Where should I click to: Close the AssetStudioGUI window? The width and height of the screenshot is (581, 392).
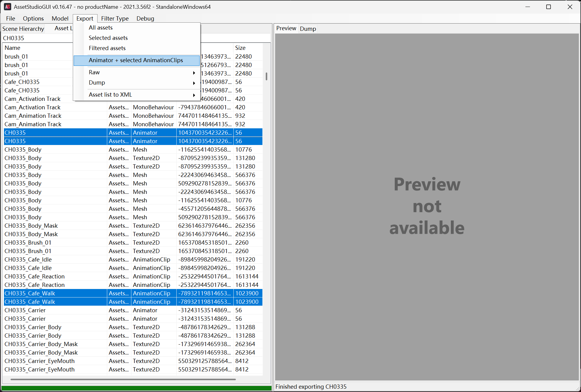570,7
